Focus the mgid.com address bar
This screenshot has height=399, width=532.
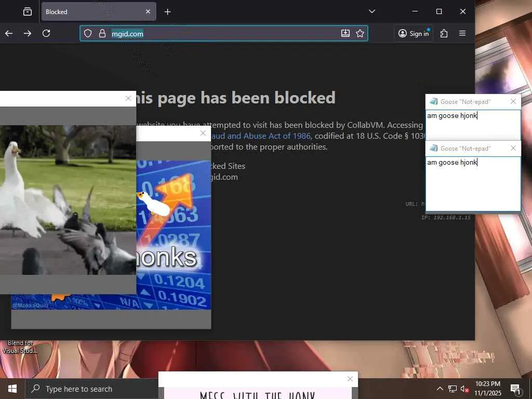(x=224, y=33)
